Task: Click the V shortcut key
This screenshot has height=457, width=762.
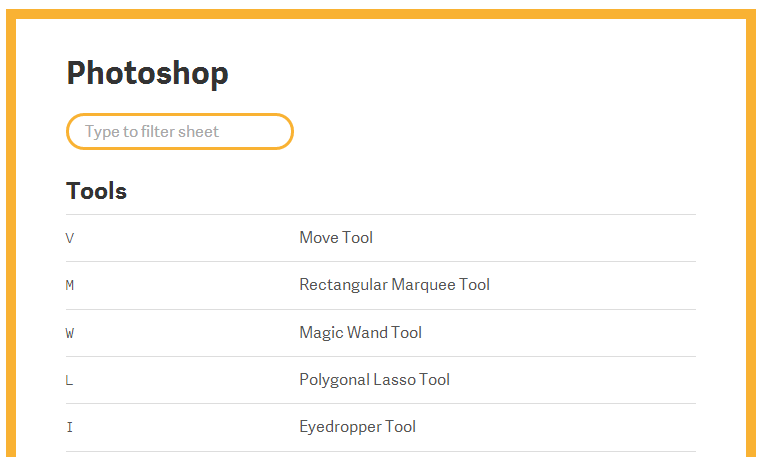Action: point(69,238)
